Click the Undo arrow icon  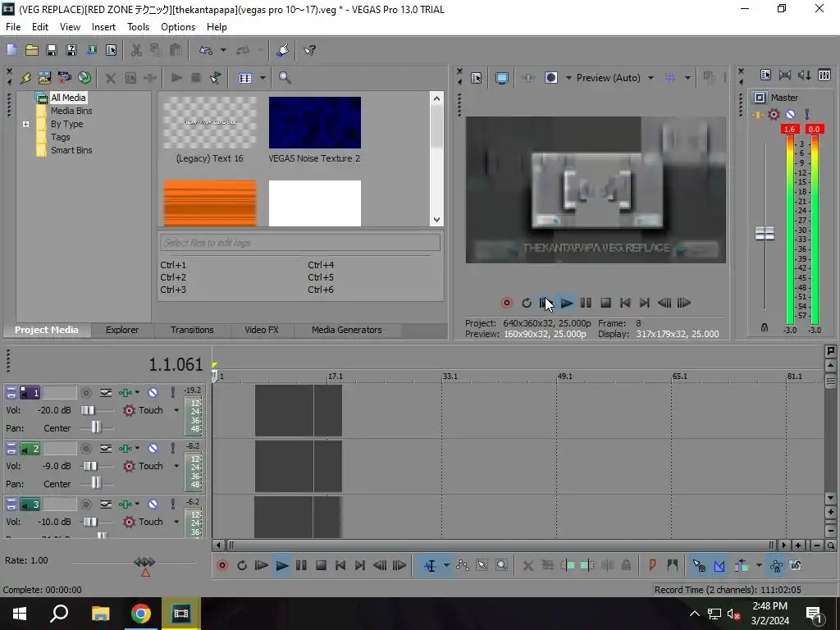pyautogui.click(x=206, y=50)
